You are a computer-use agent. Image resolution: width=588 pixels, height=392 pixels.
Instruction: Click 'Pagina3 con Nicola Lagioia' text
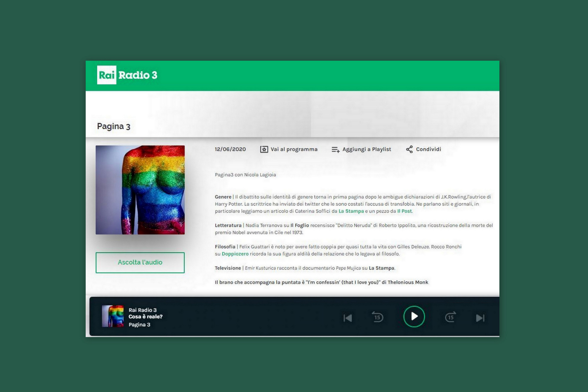(x=245, y=175)
